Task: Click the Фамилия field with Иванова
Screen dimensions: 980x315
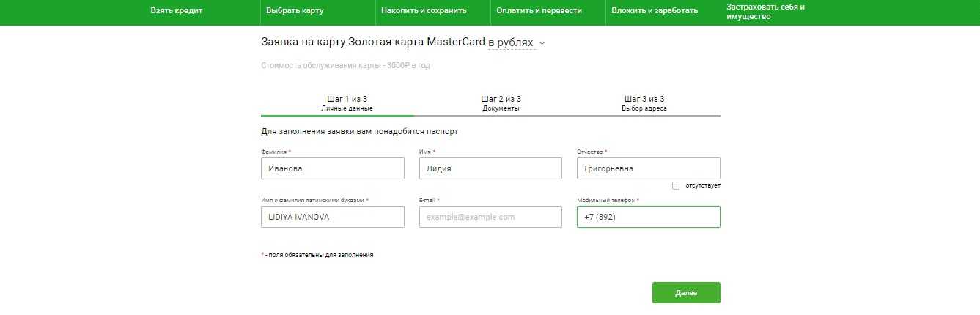Action: click(333, 168)
